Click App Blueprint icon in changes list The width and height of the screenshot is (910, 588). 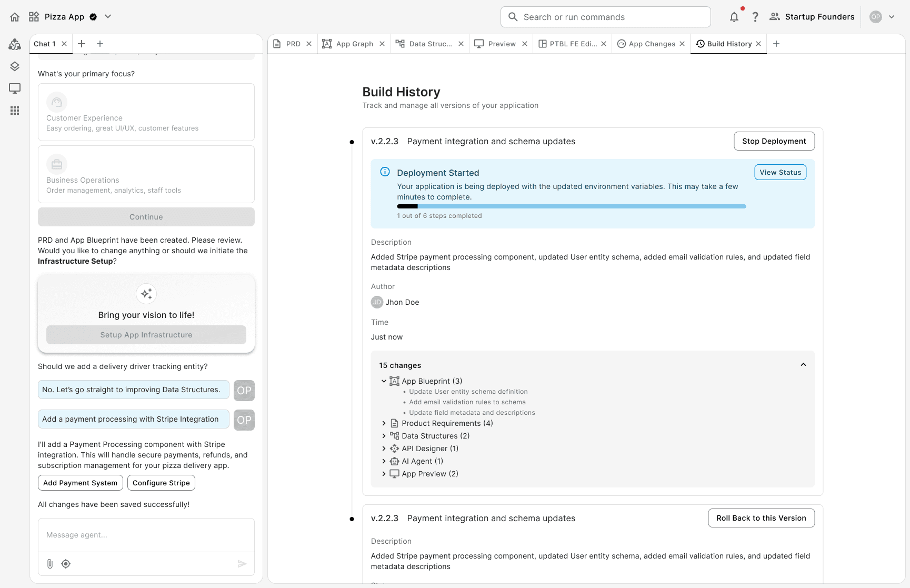click(x=394, y=381)
